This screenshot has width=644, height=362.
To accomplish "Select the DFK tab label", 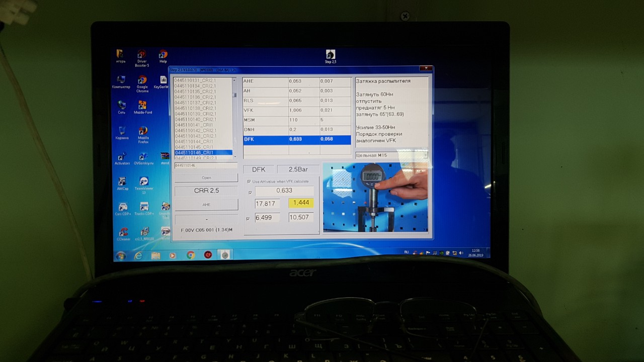I will (259, 169).
